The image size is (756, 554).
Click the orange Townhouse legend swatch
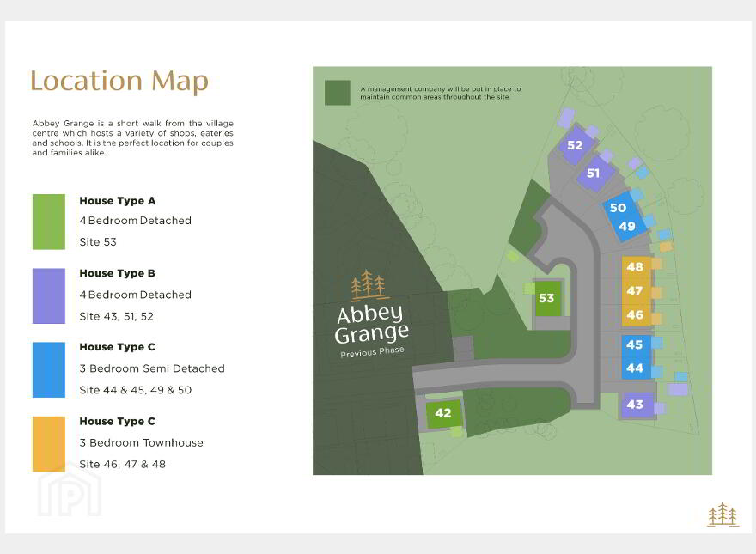click(x=49, y=444)
